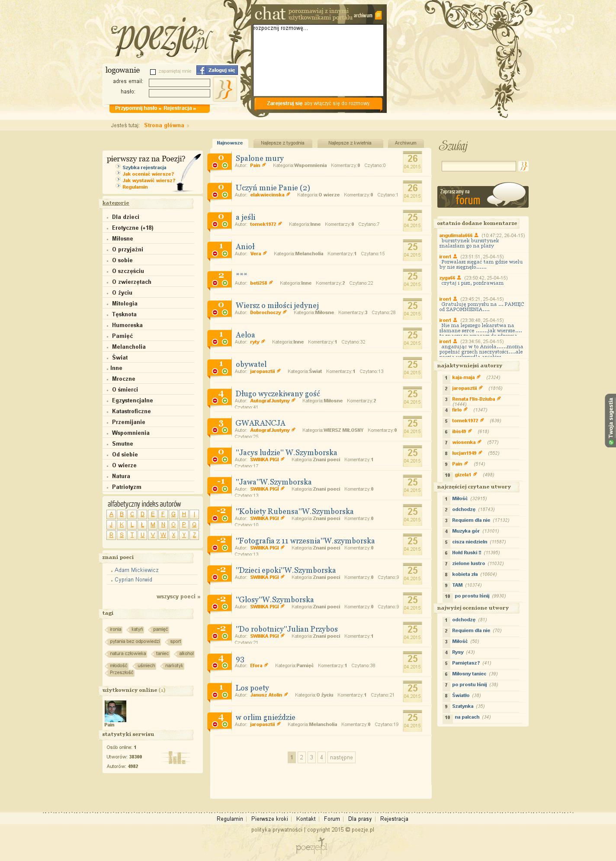Go to 'następne' pagination page
The height and width of the screenshot is (861, 616).
(x=341, y=757)
